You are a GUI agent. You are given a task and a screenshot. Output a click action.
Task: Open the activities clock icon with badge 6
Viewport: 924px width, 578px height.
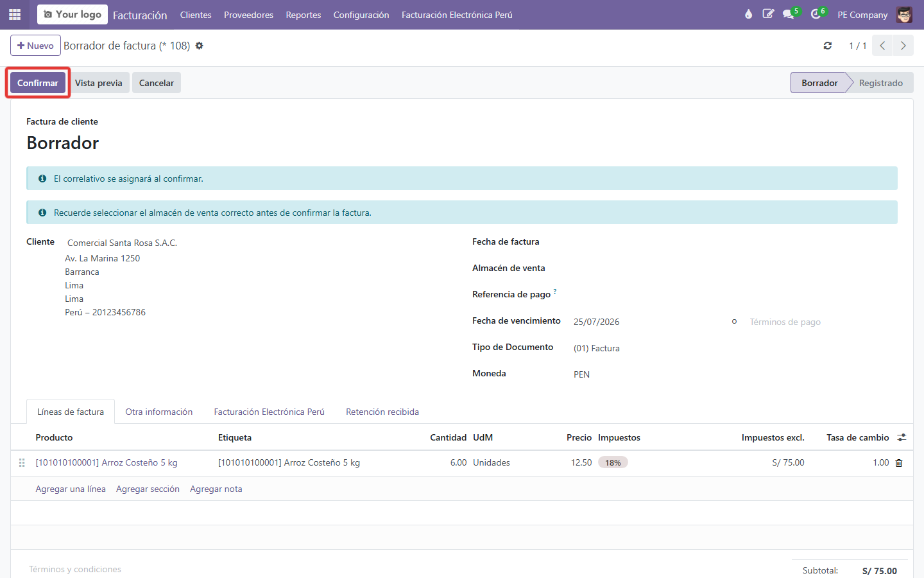click(x=817, y=14)
